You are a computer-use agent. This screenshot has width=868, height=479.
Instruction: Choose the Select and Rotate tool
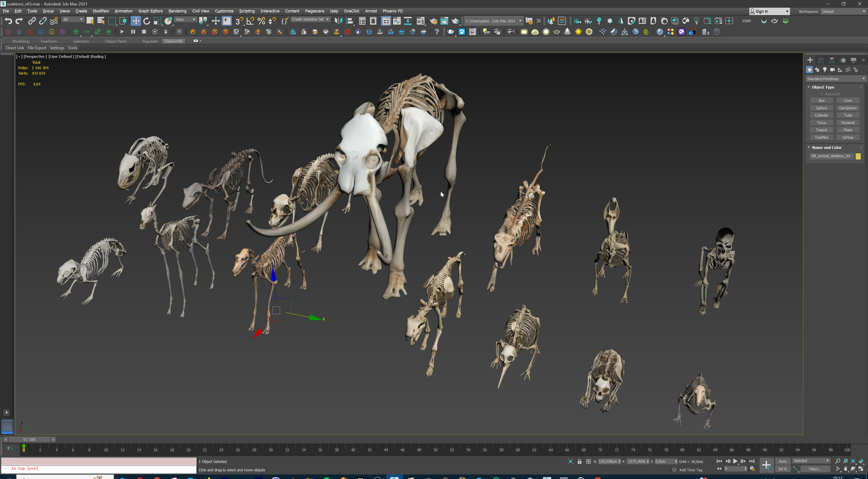pos(146,21)
